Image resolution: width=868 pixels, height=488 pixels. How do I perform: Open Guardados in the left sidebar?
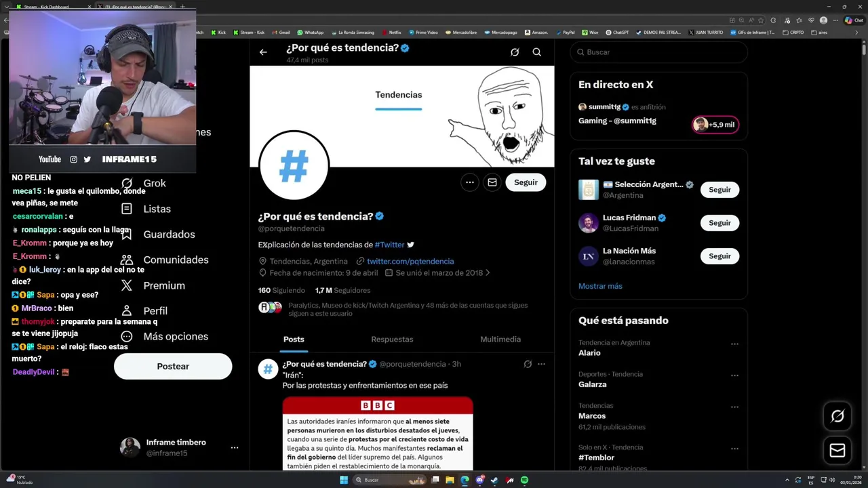coord(157,235)
